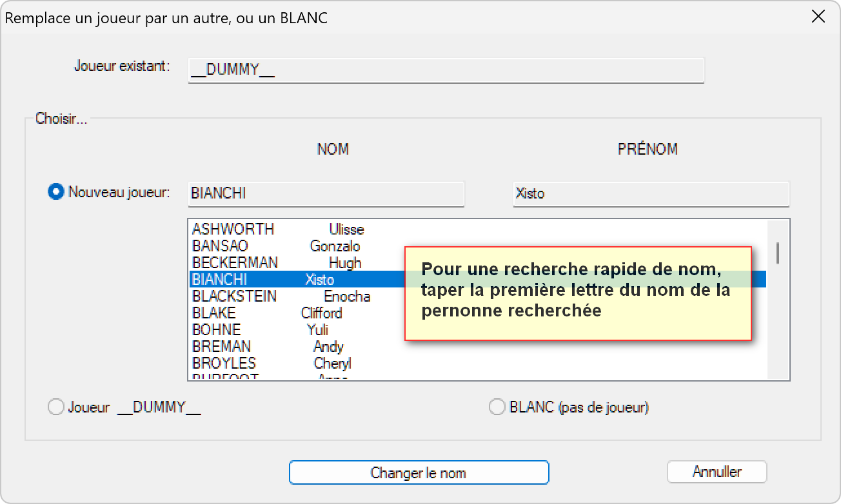The width and height of the screenshot is (841, 504).
Task: Pick BECKERMAN Hugh in the list
Action: [277, 263]
